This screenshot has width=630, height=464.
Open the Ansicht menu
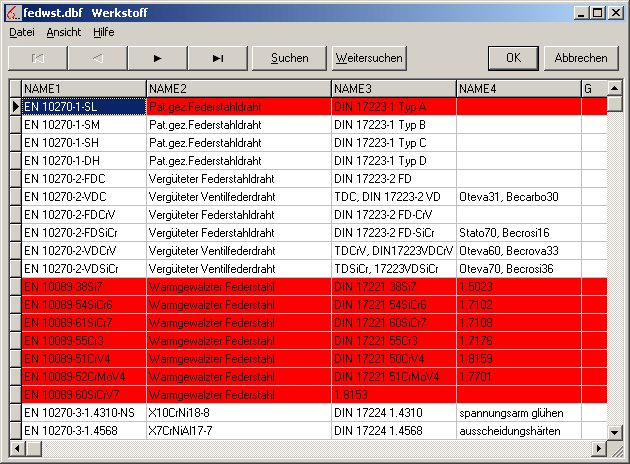coord(64,32)
